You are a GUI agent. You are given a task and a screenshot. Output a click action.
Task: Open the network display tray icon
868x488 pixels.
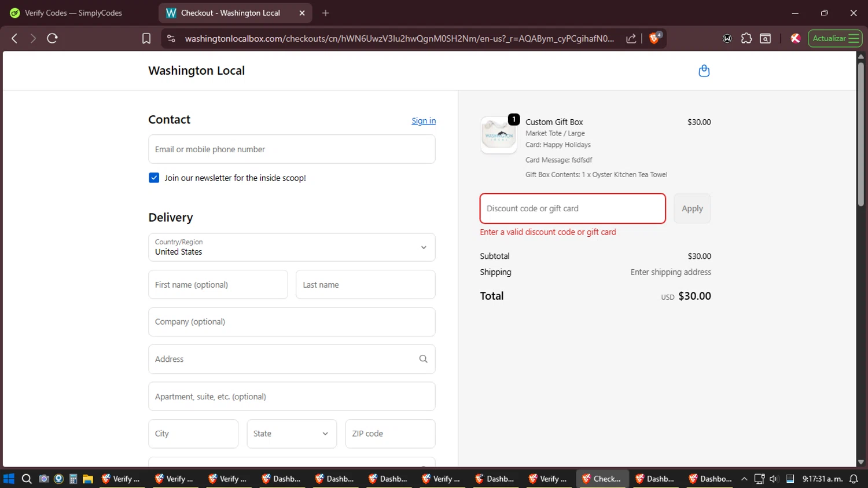(759, 479)
